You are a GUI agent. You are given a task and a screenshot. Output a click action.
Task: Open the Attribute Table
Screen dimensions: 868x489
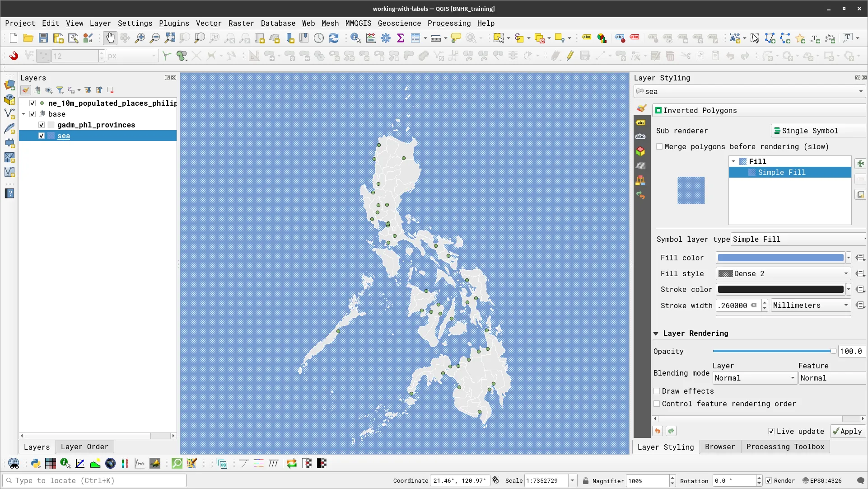415,38
